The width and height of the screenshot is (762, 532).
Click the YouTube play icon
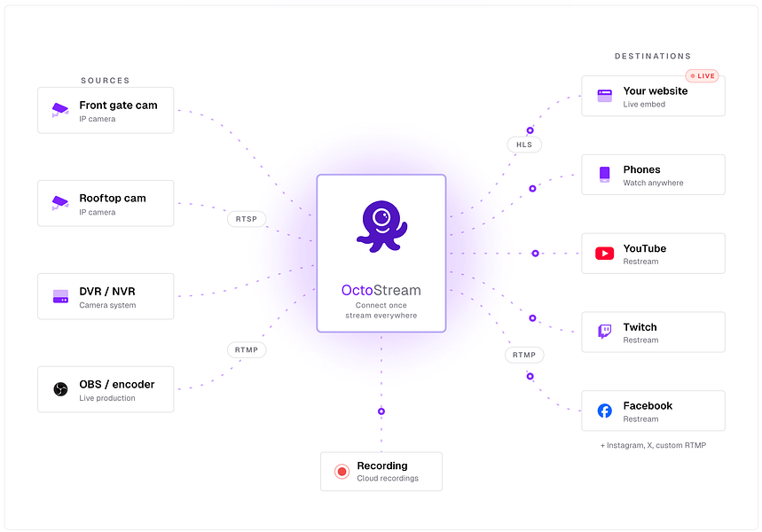(605, 253)
